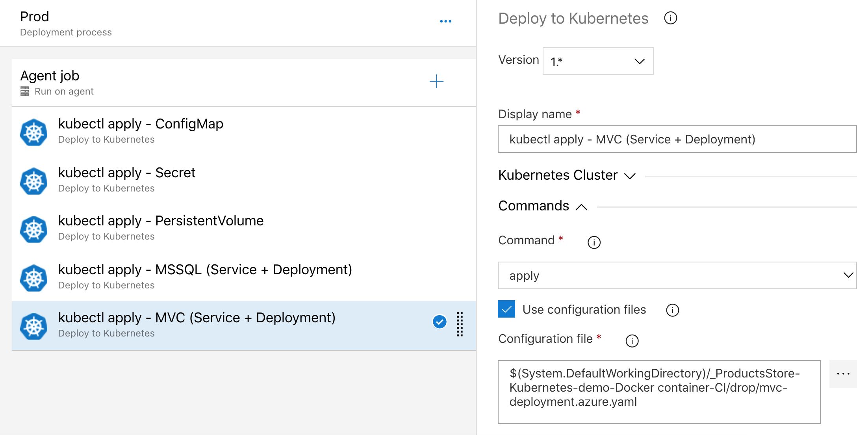Show info for Command field

coord(594,242)
